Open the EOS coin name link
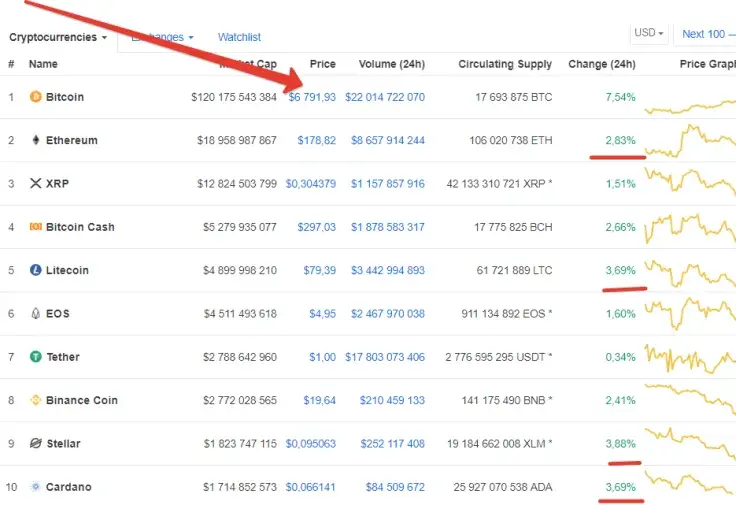 (x=57, y=314)
